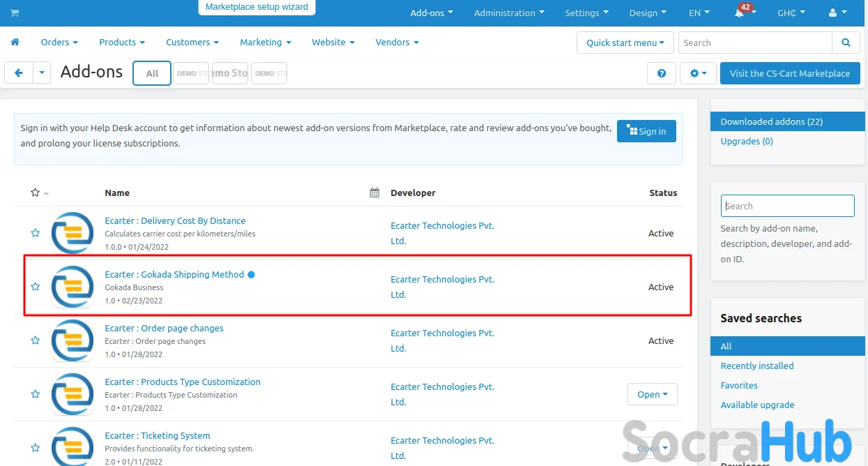Toggle favorite for Order page changes add-on

point(35,340)
